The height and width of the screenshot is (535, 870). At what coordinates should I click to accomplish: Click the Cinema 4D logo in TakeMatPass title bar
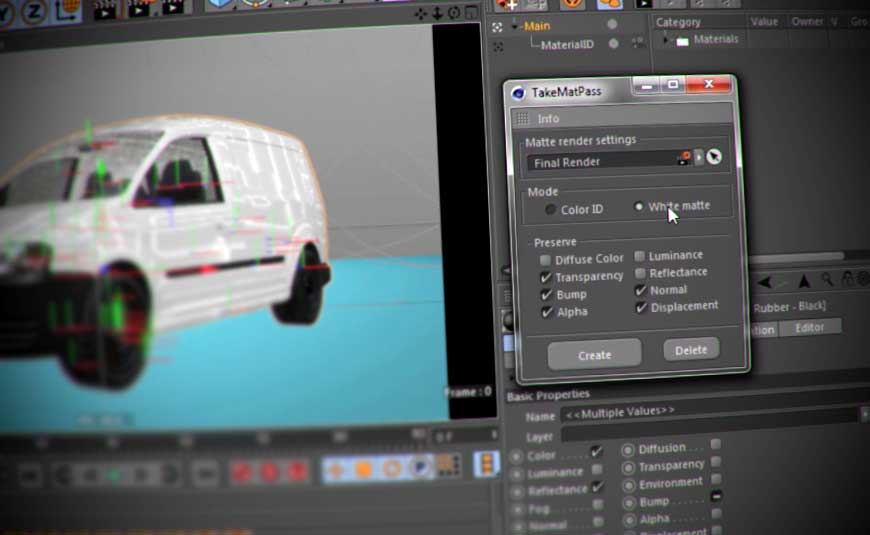pyautogui.click(x=518, y=92)
